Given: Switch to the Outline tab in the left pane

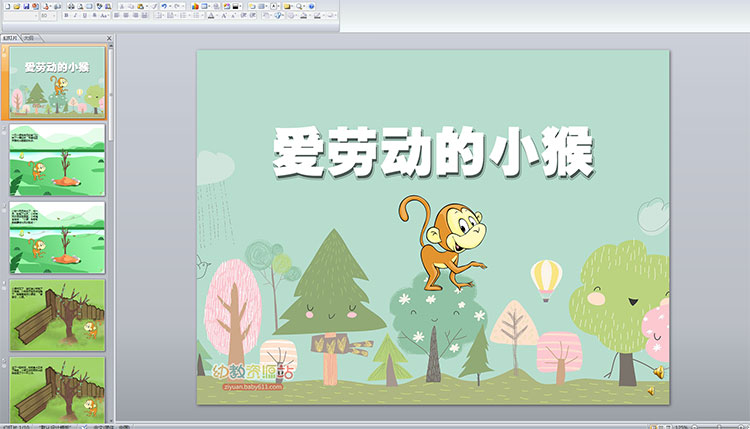Looking at the screenshot, I should pyautogui.click(x=29, y=38).
